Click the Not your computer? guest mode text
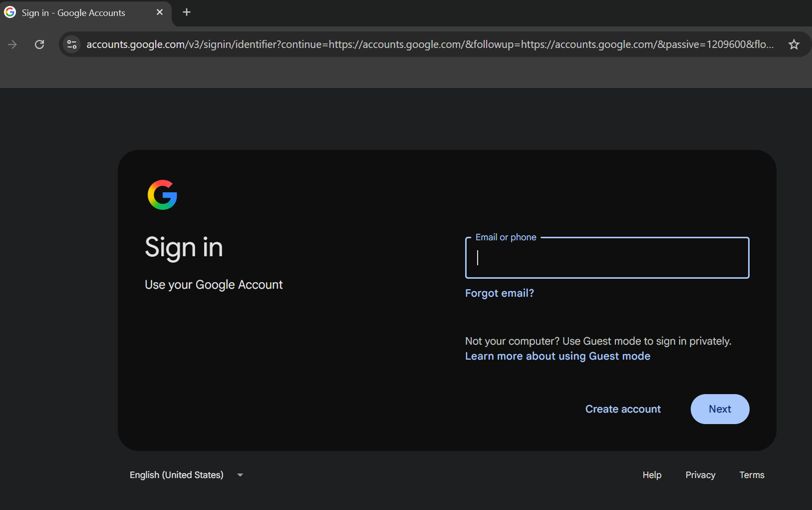The width and height of the screenshot is (812, 510). [598, 341]
